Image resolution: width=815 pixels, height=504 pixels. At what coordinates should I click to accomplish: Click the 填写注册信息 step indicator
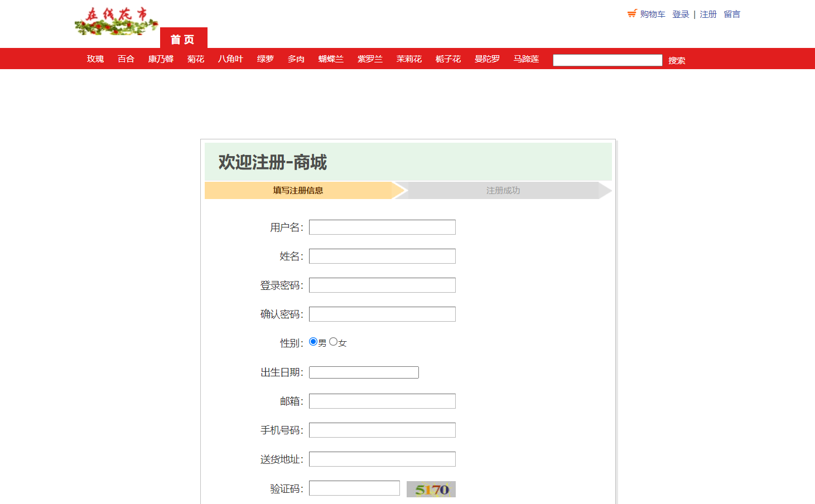pos(298,191)
